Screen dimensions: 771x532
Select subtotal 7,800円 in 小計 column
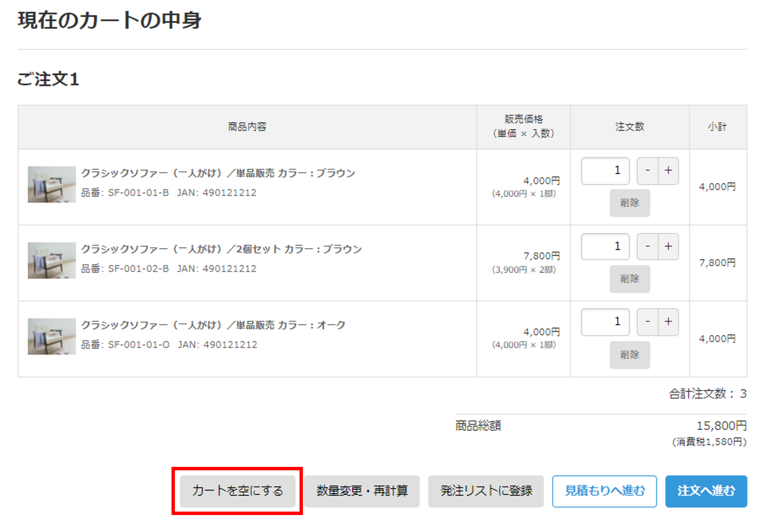click(x=717, y=263)
